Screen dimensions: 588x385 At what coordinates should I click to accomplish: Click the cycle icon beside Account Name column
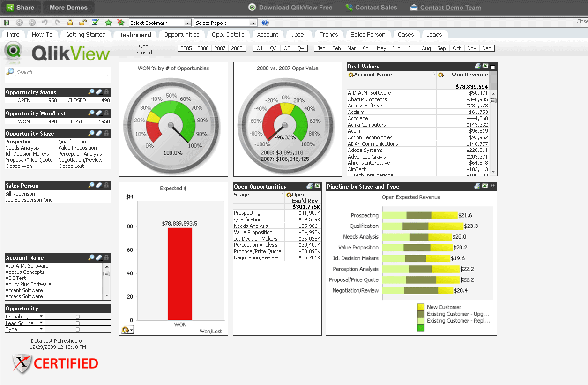[351, 75]
